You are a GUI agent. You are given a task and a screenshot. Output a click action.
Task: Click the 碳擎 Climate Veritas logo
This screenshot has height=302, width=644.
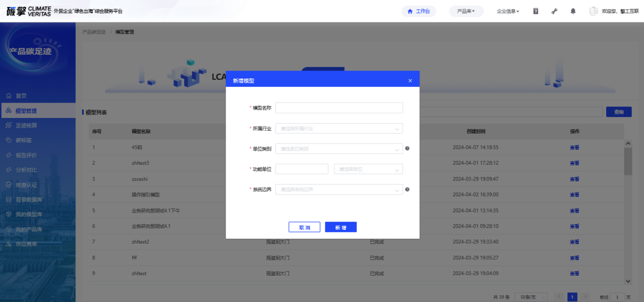click(x=29, y=11)
